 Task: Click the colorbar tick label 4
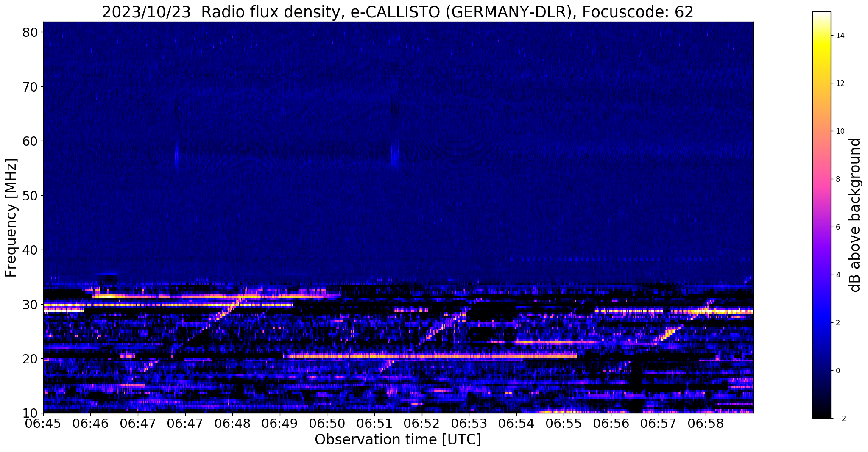[x=837, y=275]
